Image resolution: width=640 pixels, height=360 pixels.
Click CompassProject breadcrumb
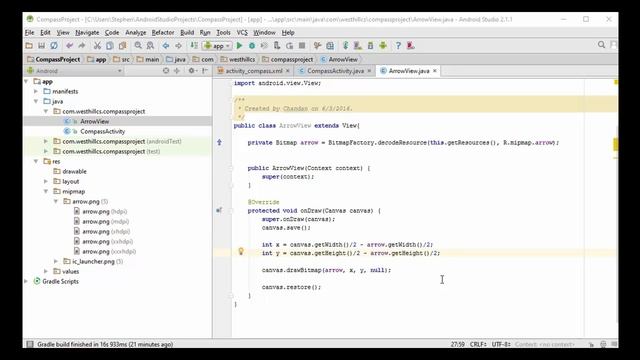[x=54, y=60]
